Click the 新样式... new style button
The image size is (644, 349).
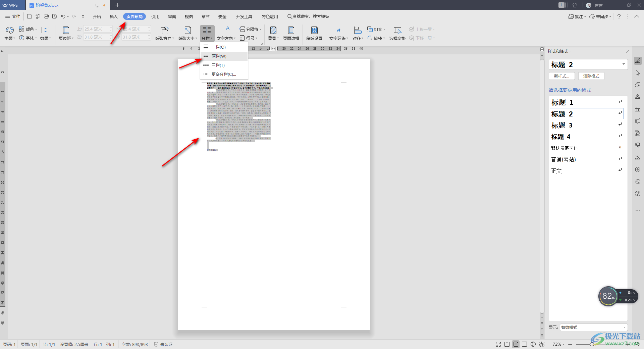[x=561, y=76]
